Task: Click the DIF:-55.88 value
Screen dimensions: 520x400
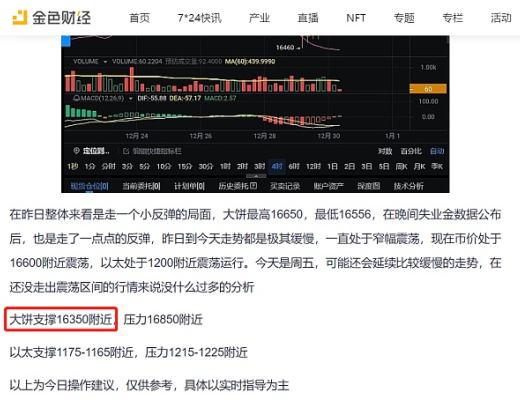Action: click(x=152, y=98)
